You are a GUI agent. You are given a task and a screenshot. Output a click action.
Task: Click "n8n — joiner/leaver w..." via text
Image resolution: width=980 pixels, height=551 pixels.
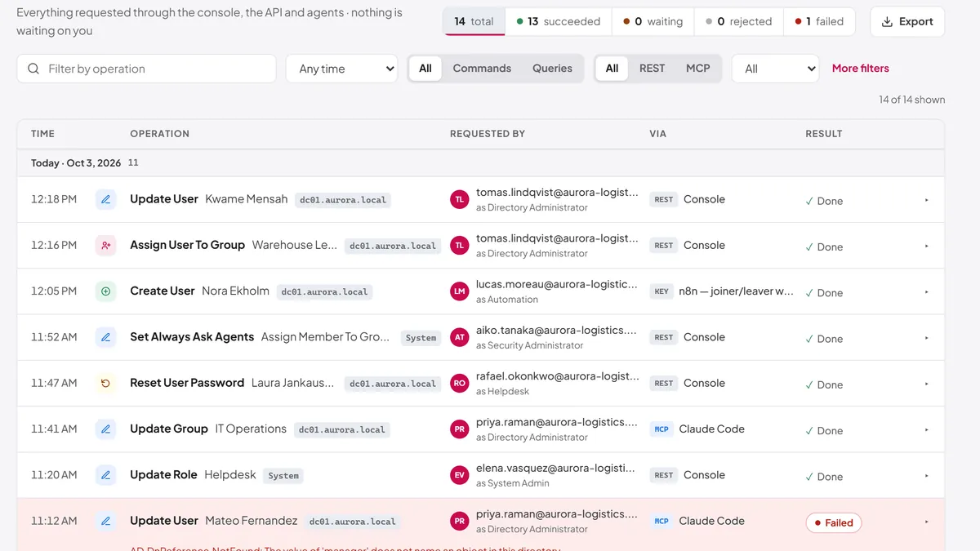point(736,291)
